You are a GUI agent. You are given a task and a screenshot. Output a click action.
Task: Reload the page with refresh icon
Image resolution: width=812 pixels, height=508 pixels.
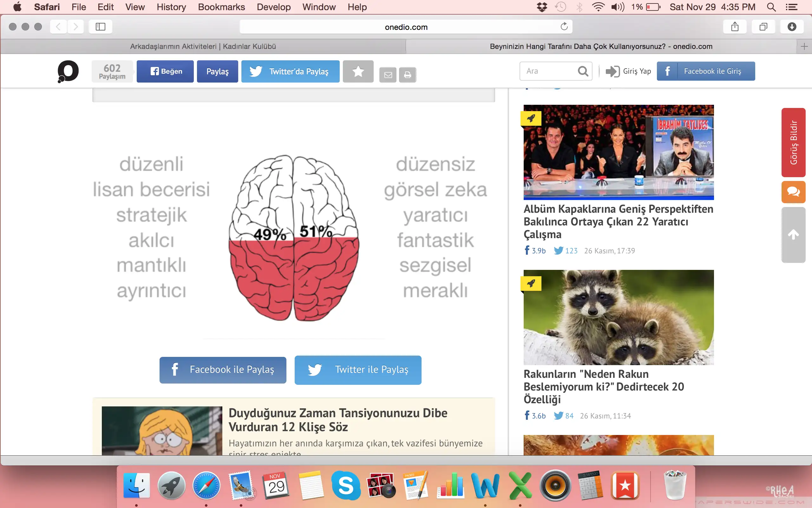[x=564, y=27]
